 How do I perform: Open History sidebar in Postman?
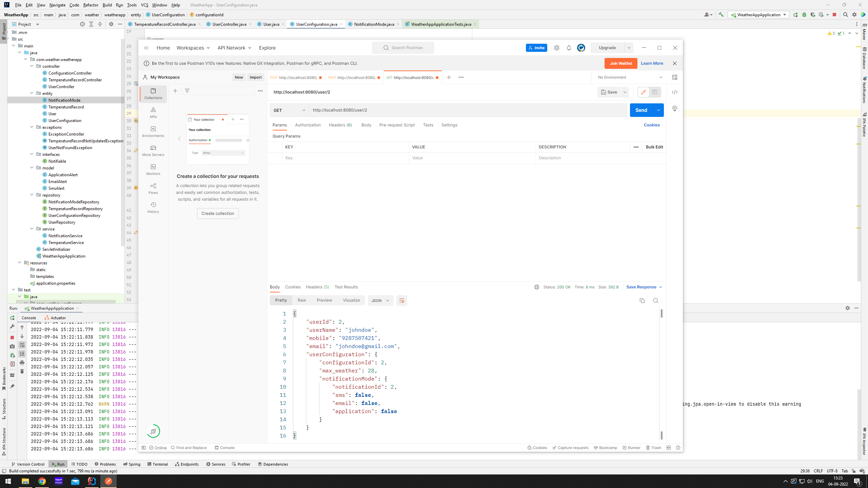(153, 207)
